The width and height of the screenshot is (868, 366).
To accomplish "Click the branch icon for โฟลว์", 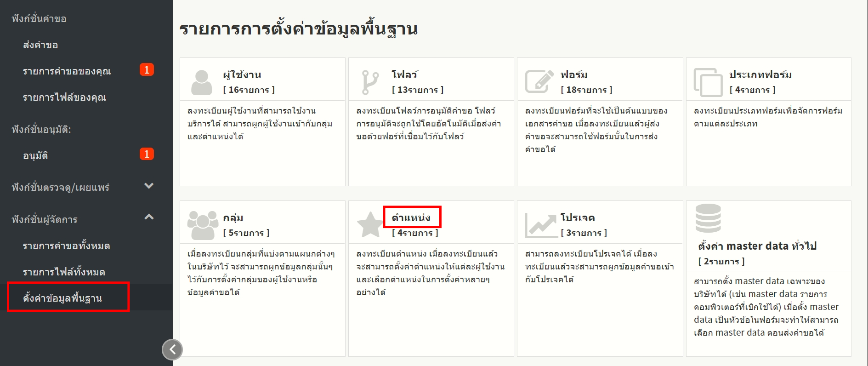I will tap(370, 82).
